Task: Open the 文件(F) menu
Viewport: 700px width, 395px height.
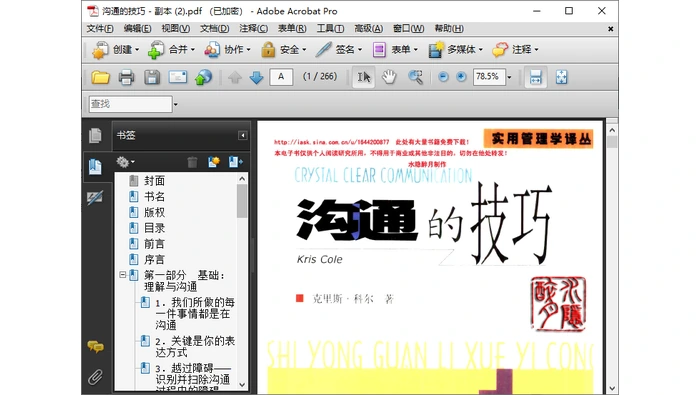Action: (x=100, y=29)
